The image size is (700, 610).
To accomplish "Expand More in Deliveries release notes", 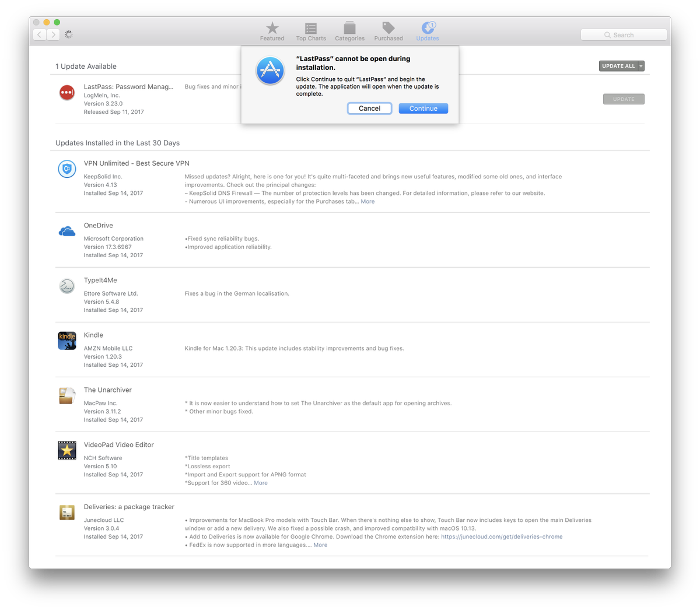I will click(320, 545).
